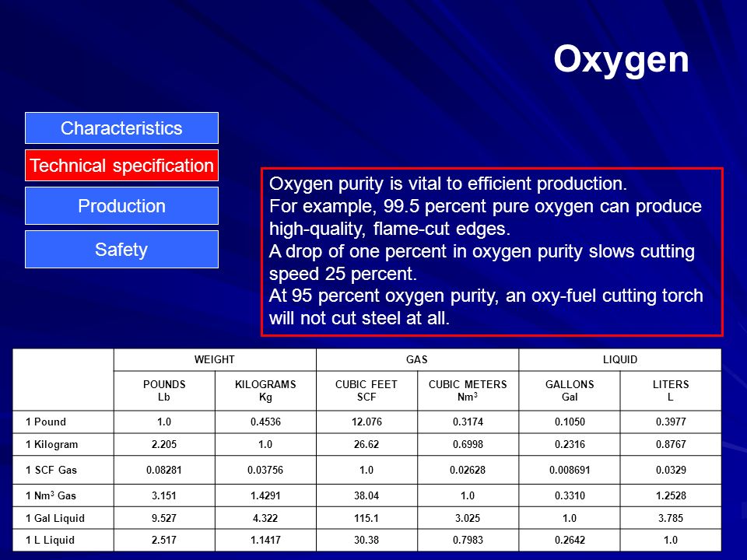The width and height of the screenshot is (747, 560).
Task: Click the 4.322 cell
Action: click(265, 518)
